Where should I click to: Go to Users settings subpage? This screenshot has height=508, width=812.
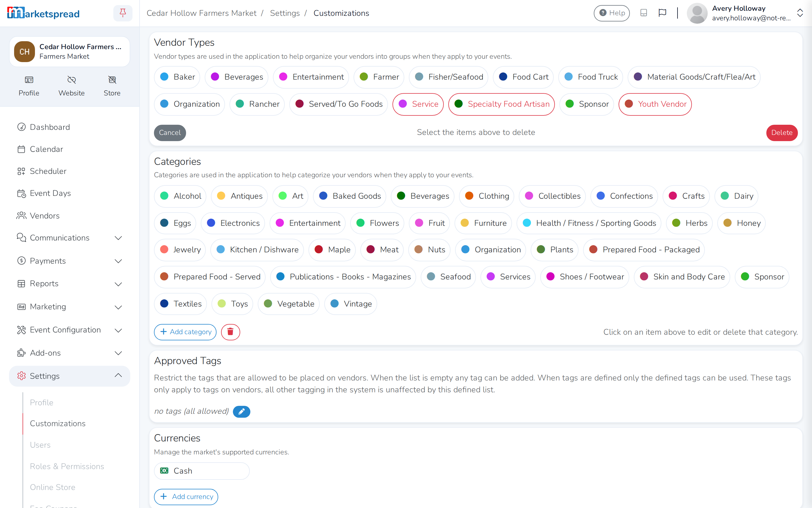40,445
